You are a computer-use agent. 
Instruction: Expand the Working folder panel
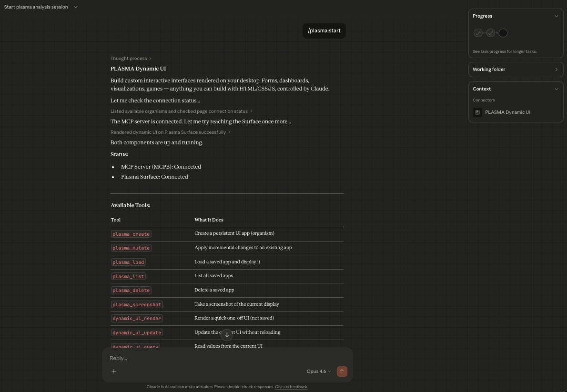556,69
